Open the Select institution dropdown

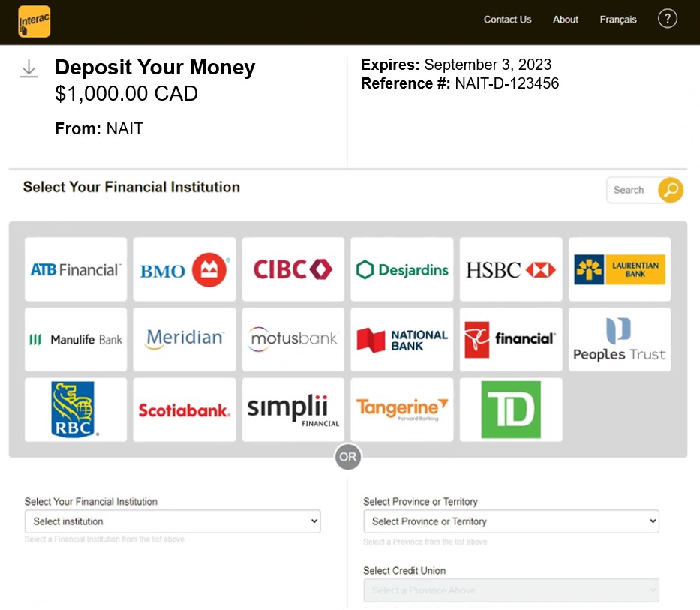(x=173, y=521)
